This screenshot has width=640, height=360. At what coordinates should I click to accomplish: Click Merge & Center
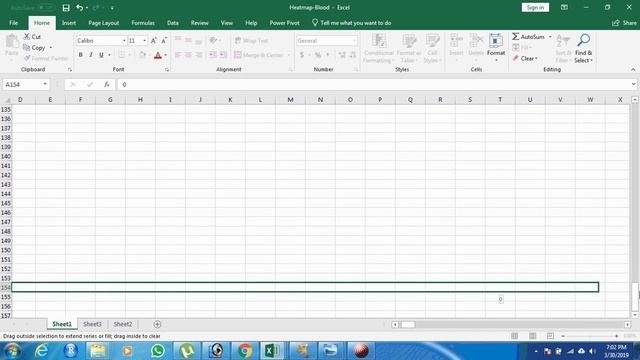click(x=259, y=55)
